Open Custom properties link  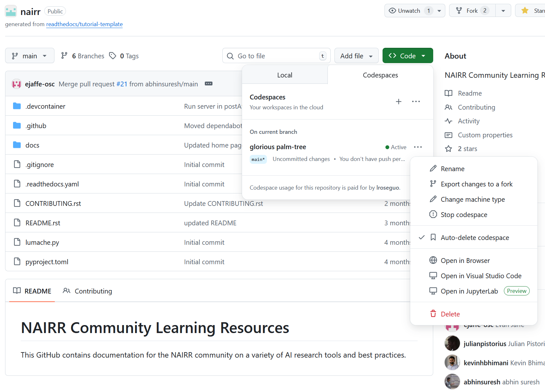point(479,135)
